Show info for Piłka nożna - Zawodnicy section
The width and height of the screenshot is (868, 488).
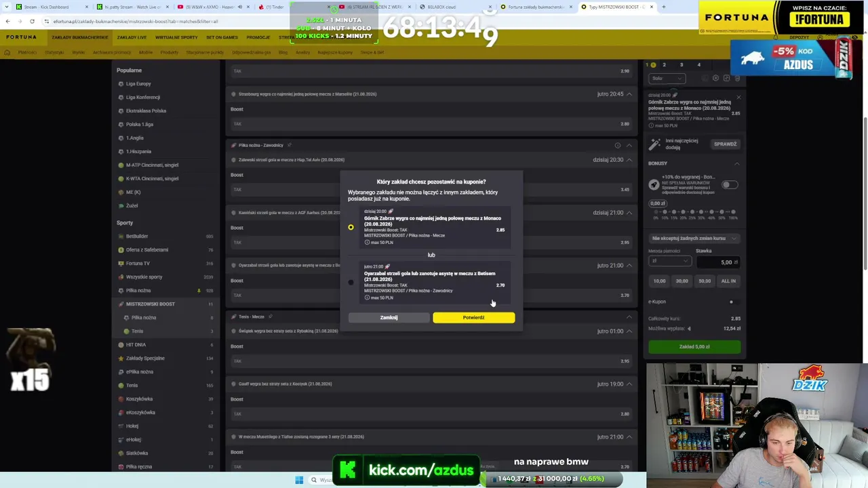point(617,145)
